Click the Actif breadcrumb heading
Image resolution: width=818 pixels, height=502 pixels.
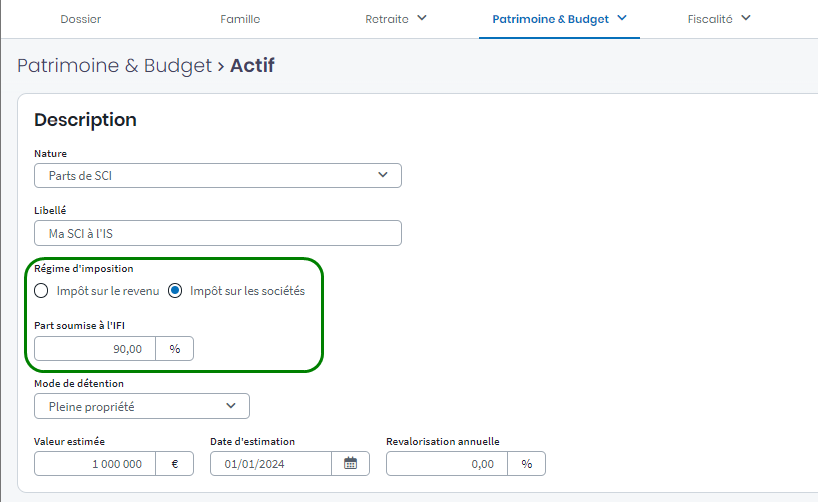point(252,66)
